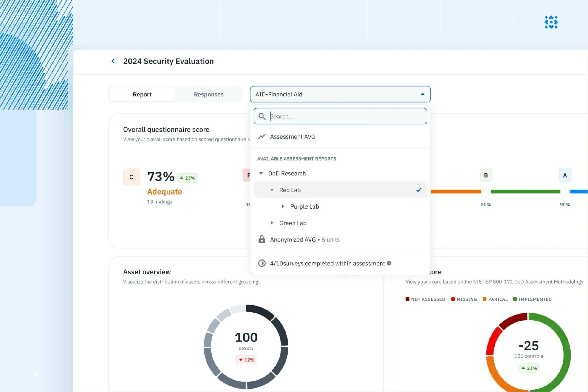This screenshot has width=588, height=392.
Task: Collapse the DoD Research tree group
Action: 261,173
